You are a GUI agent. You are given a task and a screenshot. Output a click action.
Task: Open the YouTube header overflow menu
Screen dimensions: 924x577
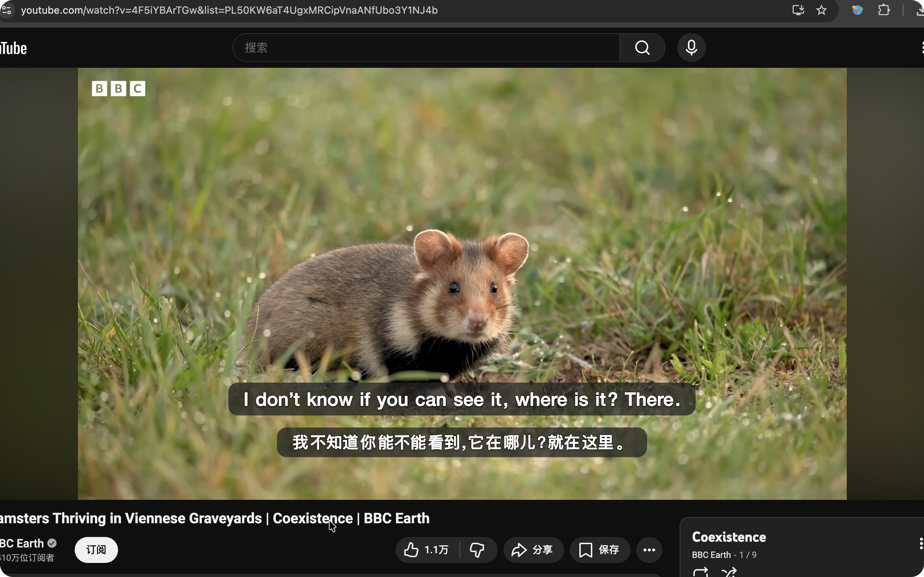pyautogui.click(x=923, y=47)
